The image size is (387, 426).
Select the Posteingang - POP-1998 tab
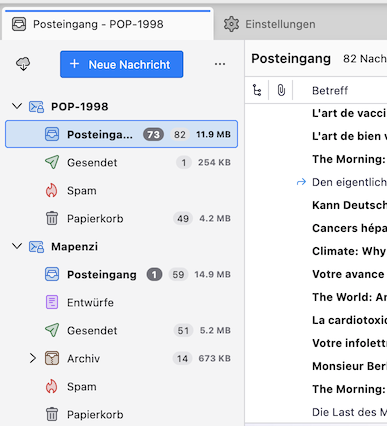pos(107,24)
